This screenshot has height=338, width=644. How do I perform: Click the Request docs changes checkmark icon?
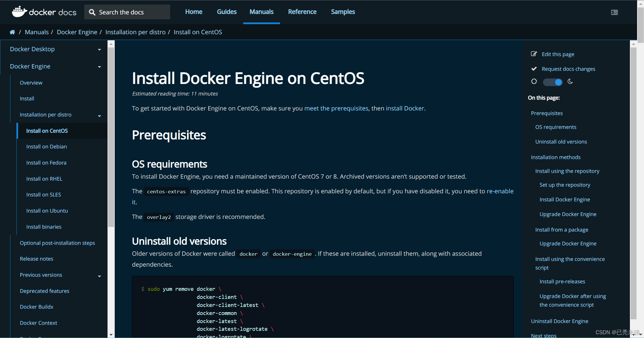[534, 69]
